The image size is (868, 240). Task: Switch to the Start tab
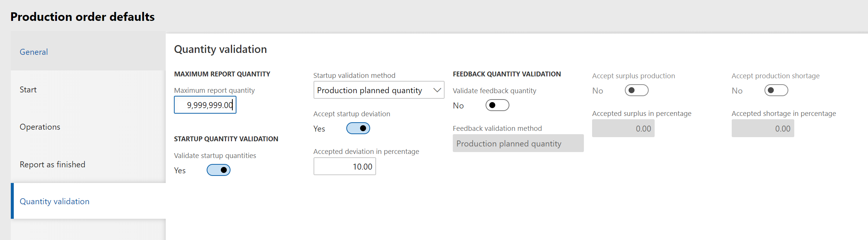(x=28, y=90)
